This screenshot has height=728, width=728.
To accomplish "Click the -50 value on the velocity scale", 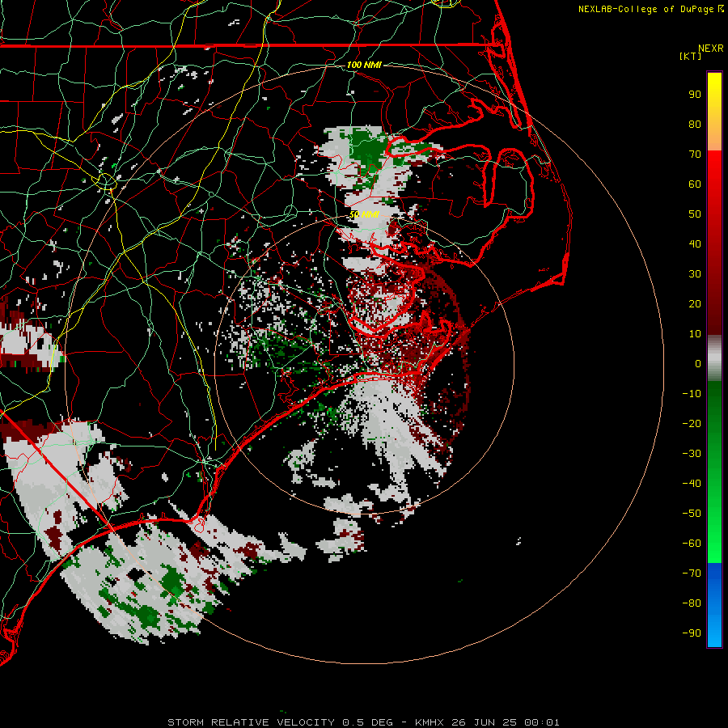I will (692, 514).
